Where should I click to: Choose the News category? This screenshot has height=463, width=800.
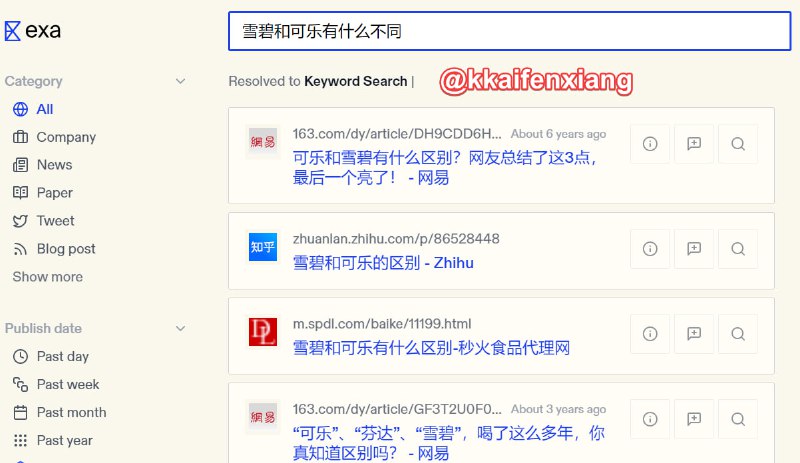pos(54,165)
